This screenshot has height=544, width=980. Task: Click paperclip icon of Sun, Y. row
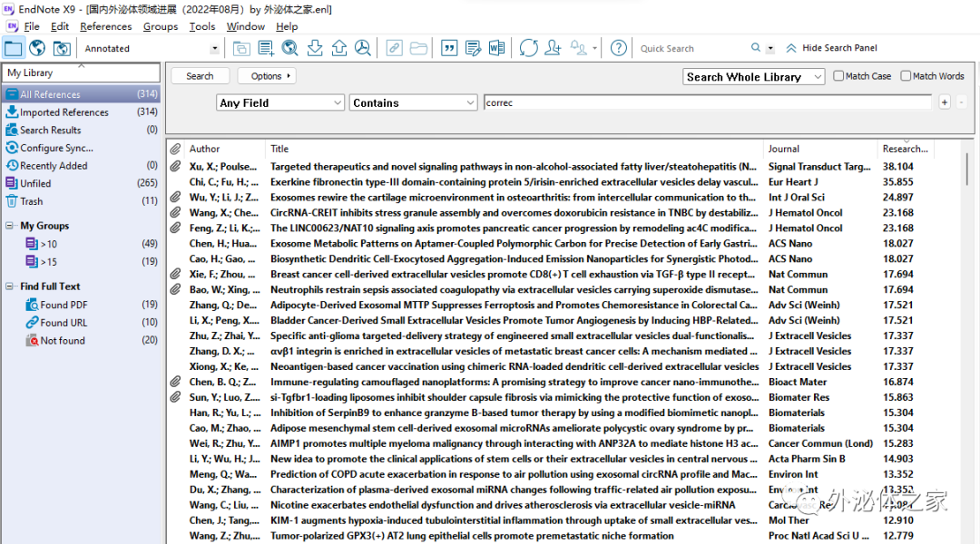pyautogui.click(x=176, y=397)
